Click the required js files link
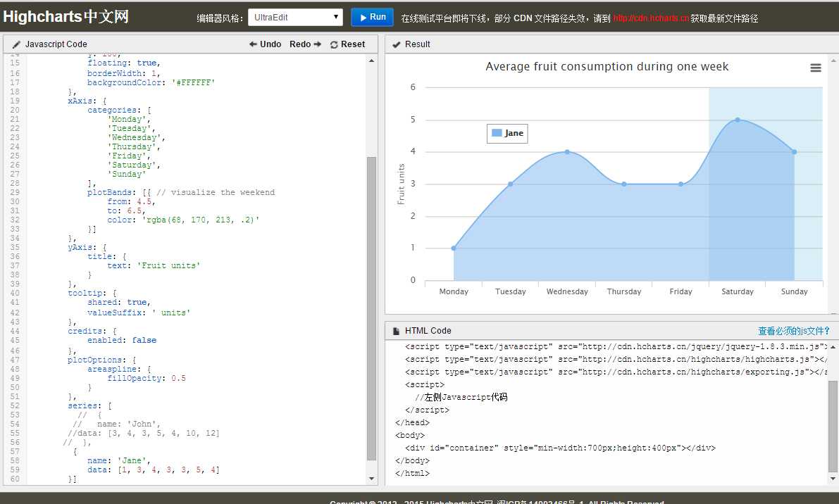Screen dimensions: 839x504 [x=793, y=331]
